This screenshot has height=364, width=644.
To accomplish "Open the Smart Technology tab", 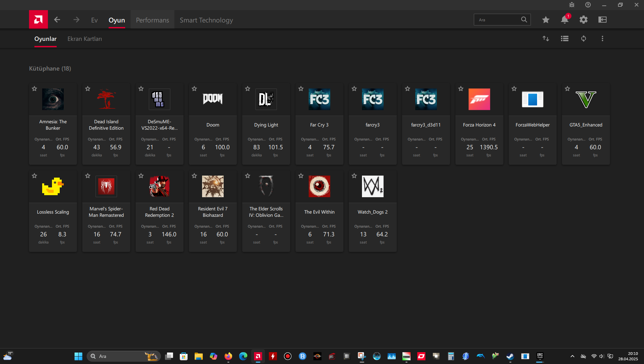I will coord(206,20).
